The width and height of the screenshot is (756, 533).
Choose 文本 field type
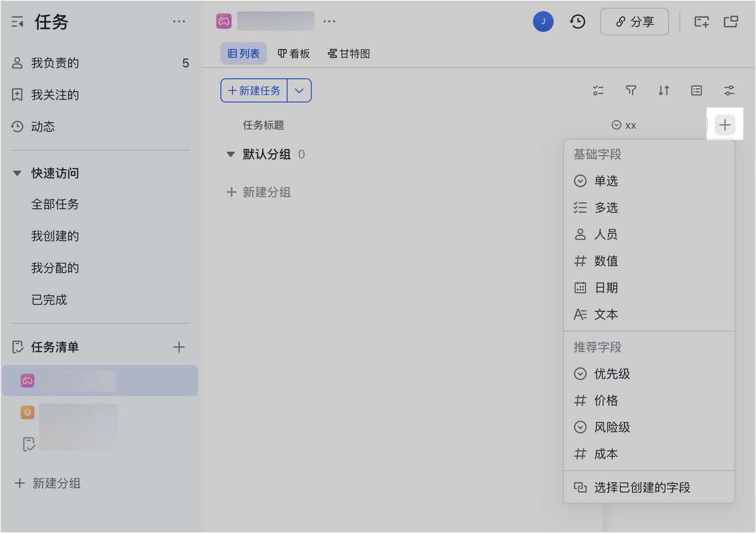point(649,314)
